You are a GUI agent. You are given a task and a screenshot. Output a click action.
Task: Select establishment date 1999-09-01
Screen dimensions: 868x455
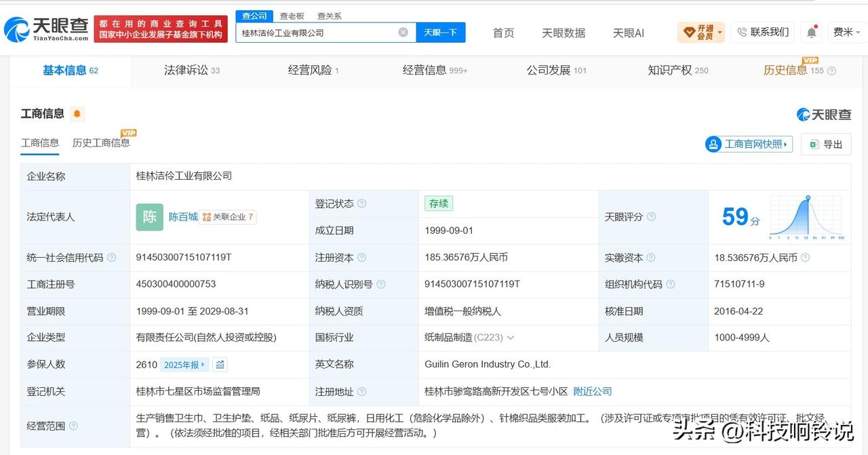point(449,231)
